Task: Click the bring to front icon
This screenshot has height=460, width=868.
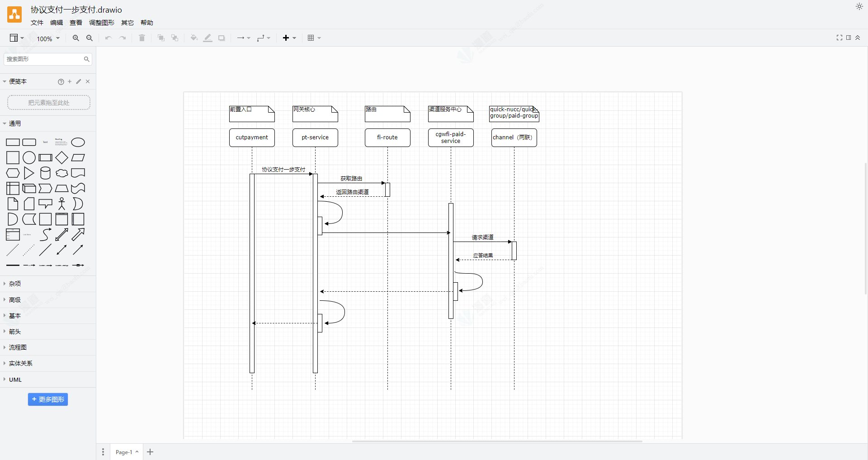Action: tap(161, 38)
